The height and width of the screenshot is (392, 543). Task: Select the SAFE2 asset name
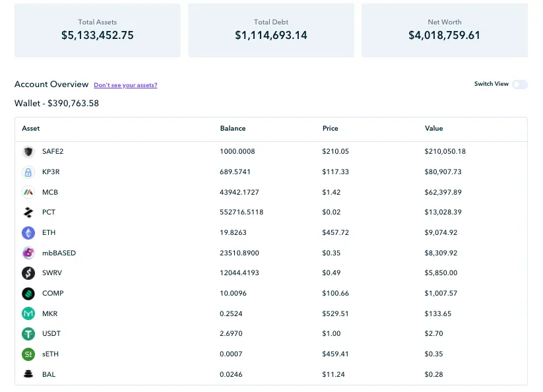pyautogui.click(x=53, y=151)
